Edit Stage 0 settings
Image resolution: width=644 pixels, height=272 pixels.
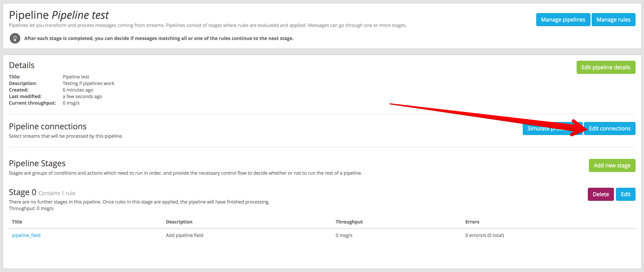pos(626,194)
